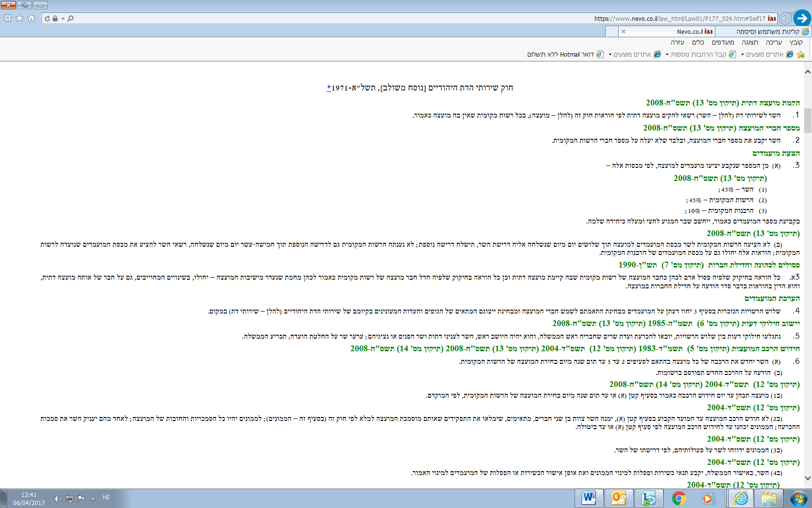Click the Refresh page icon

[x=47, y=18]
